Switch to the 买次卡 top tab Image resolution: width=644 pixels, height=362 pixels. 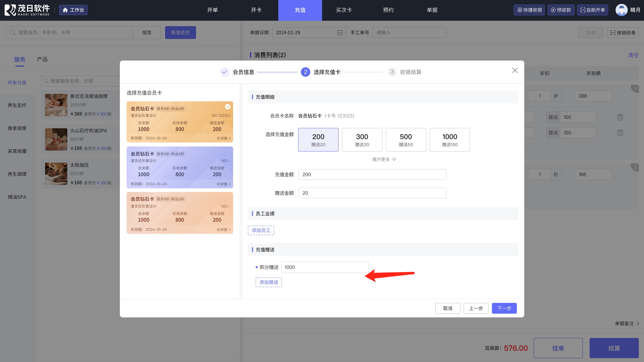pyautogui.click(x=344, y=10)
